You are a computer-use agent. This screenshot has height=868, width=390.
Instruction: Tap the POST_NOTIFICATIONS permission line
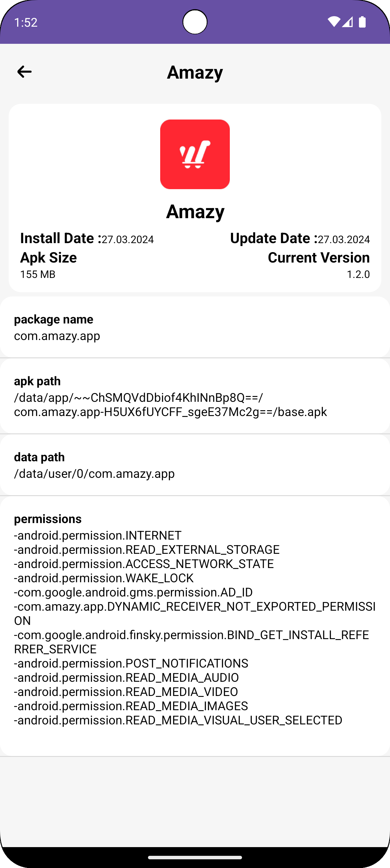(131, 663)
